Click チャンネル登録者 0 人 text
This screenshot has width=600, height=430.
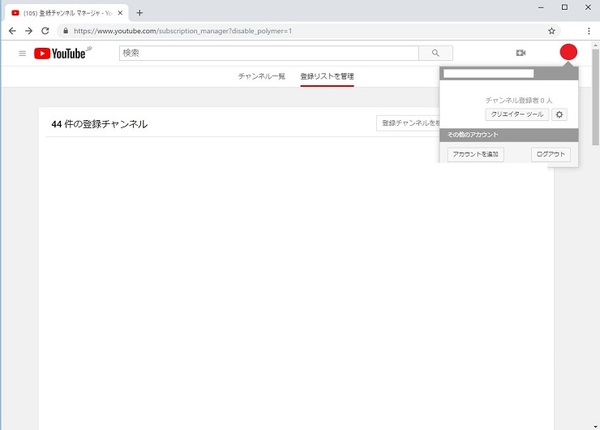click(519, 101)
